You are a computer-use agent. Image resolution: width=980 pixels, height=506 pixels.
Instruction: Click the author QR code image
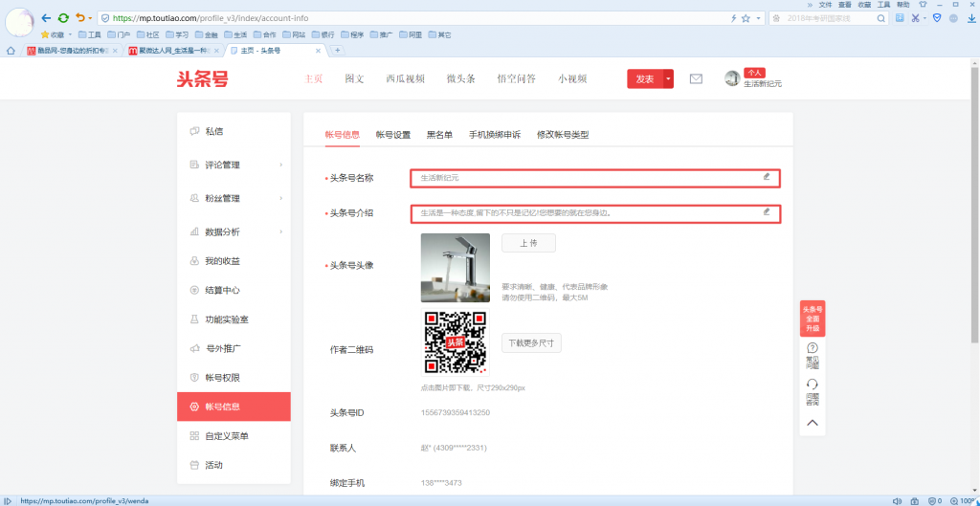tap(455, 342)
